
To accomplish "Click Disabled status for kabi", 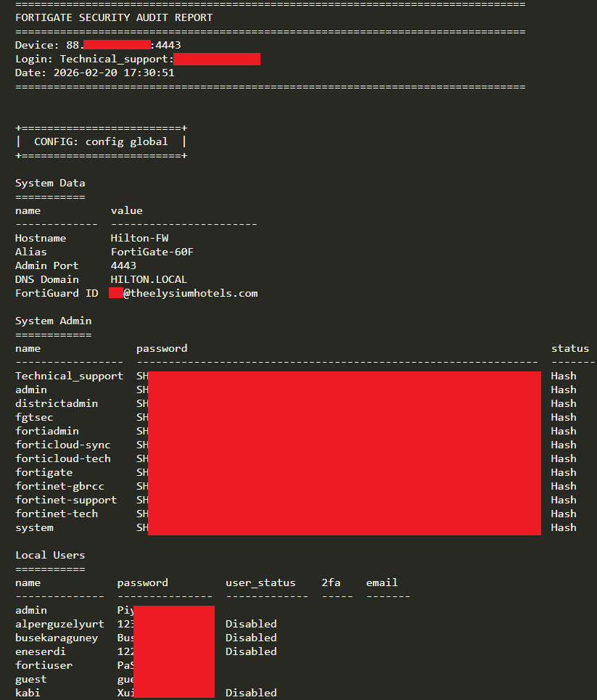I will pos(251,693).
